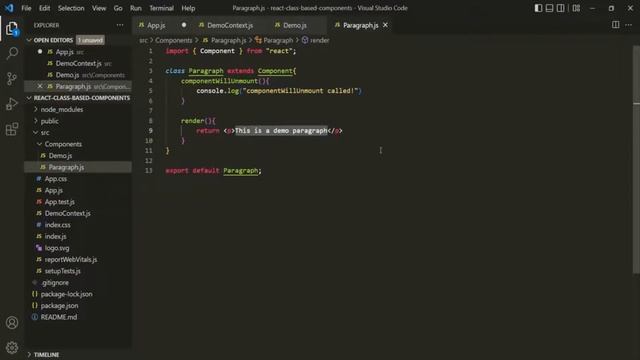Open the Help menu
The image size is (640, 360).
pyautogui.click(x=188, y=8)
